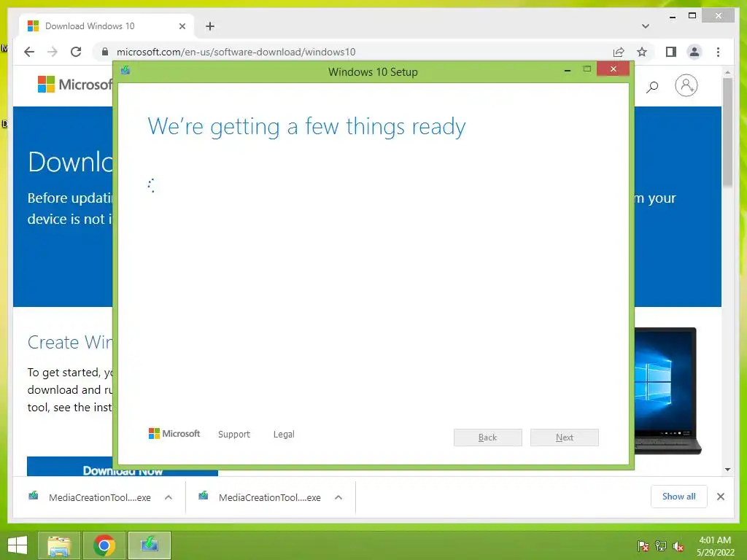Open Microsoft site search magnifier
This screenshot has height=560, width=747.
(651, 86)
